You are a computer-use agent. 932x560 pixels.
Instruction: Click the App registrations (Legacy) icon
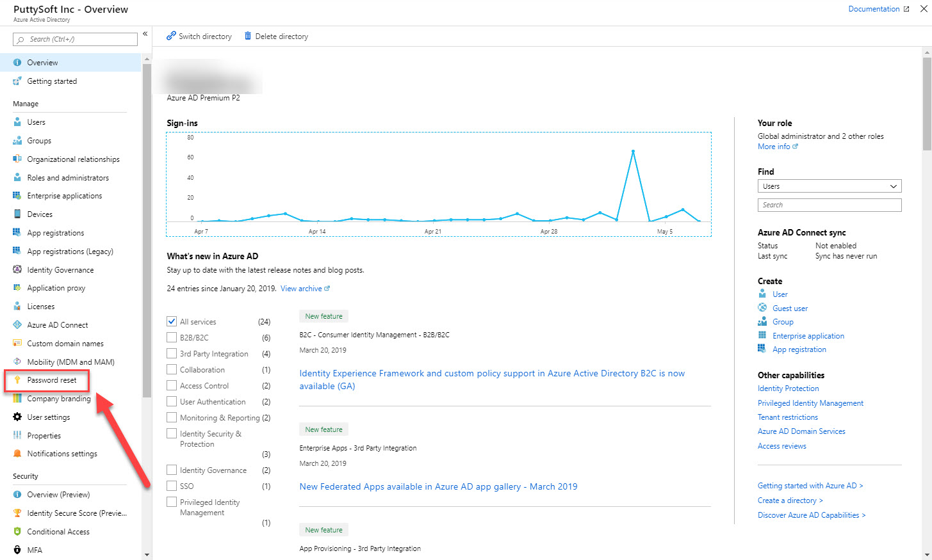(x=17, y=251)
